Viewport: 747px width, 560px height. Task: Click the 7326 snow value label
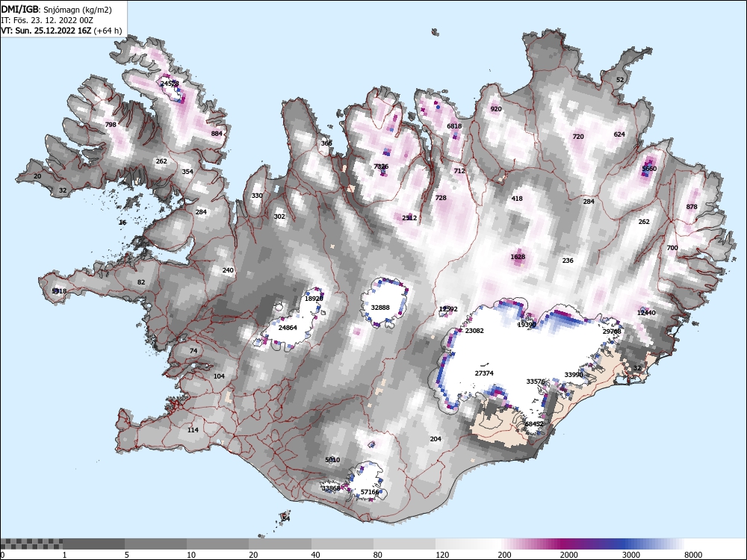tap(381, 167)
